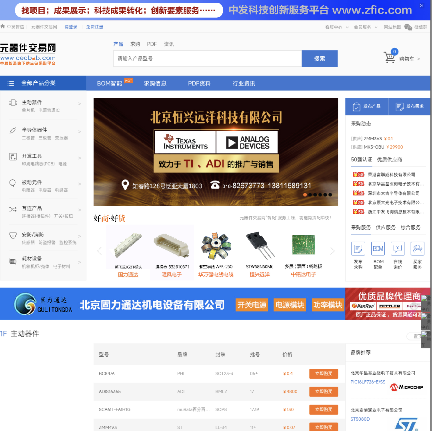Expand the bottom category row's chevron
The image size is (432, 431).
coord(79,262)
